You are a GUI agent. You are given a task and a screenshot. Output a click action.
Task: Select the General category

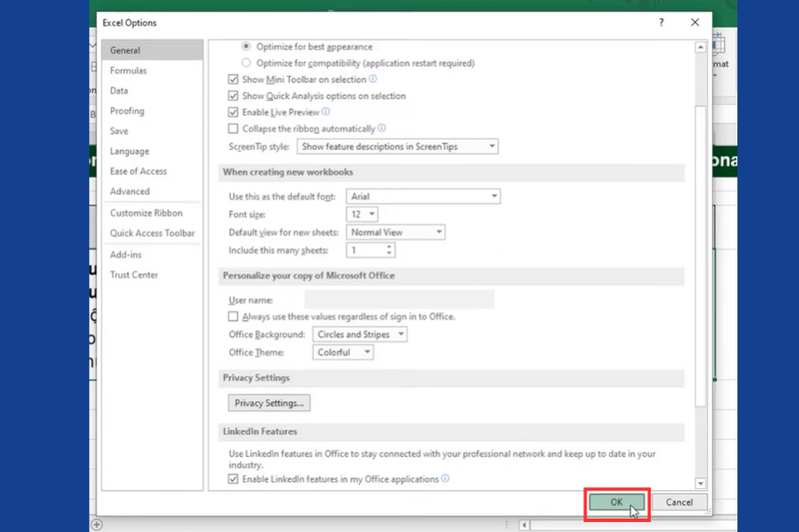coord(153,50)
